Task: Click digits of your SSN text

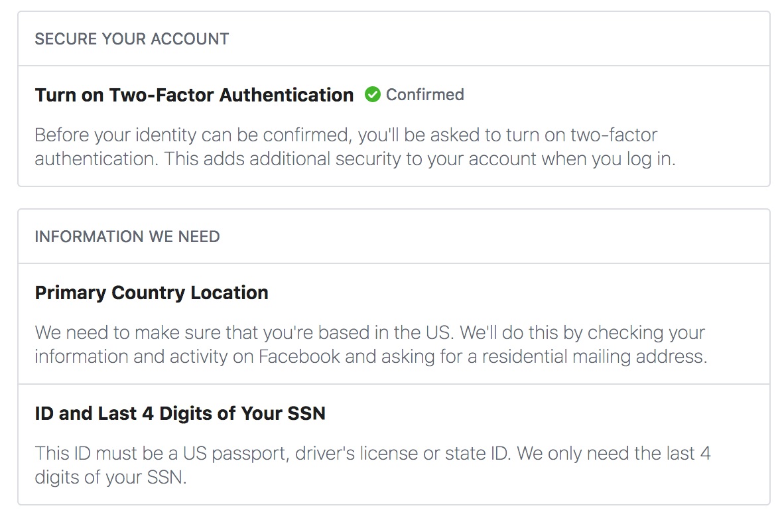Action: point(109,477)
